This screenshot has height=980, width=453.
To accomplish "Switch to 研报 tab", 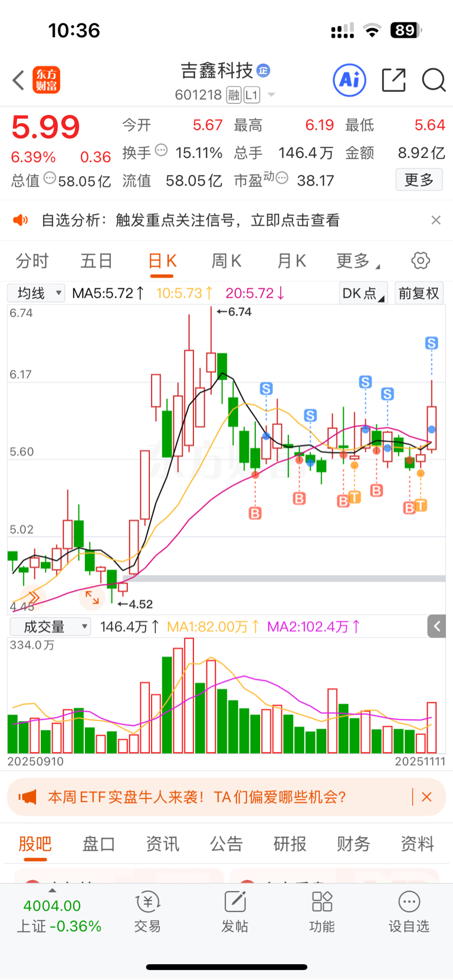I will point(290,844).
